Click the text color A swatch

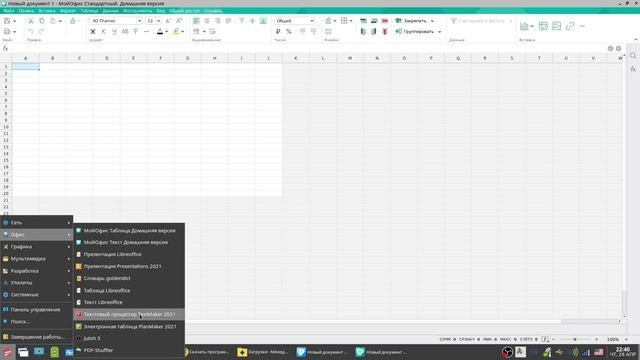(x=160, y=31)
